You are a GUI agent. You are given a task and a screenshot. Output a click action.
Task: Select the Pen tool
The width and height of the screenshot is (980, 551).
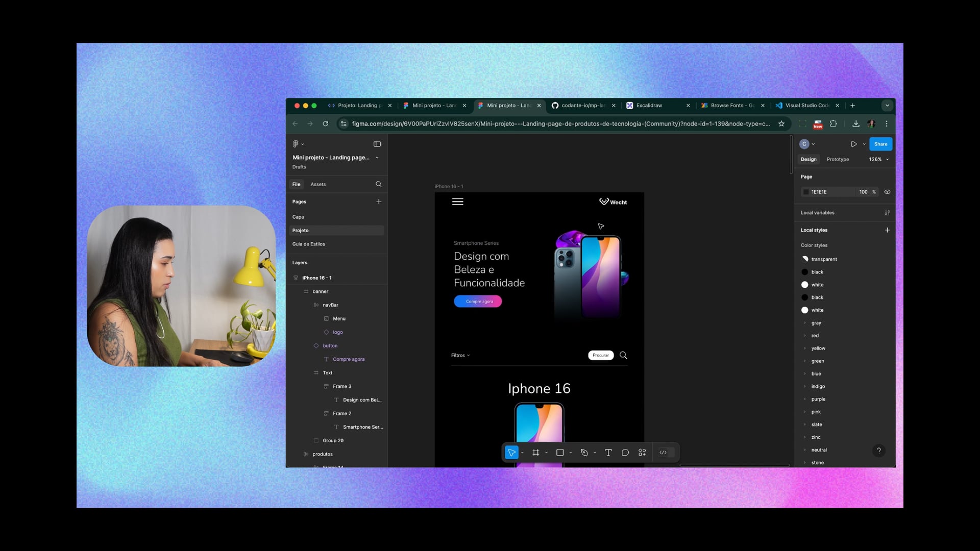584,453
